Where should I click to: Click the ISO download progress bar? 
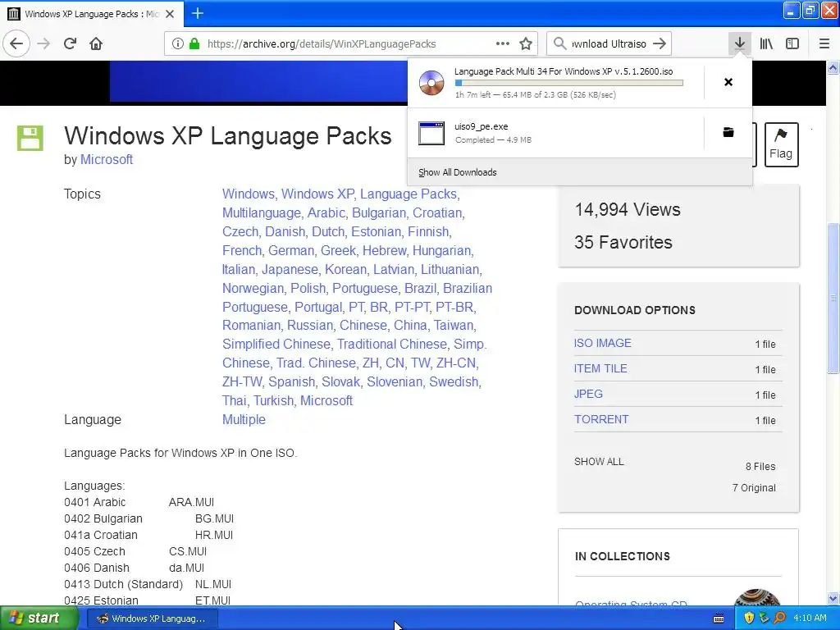click(x=569, y=83)
